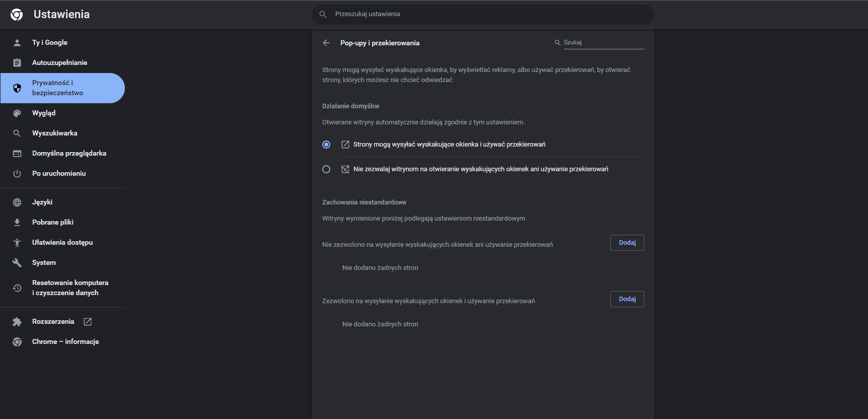The width and height of the screenshot is (868, 419).
Task: Open the Ułatwienia dostępu section
Action: (x=63, y=243)
